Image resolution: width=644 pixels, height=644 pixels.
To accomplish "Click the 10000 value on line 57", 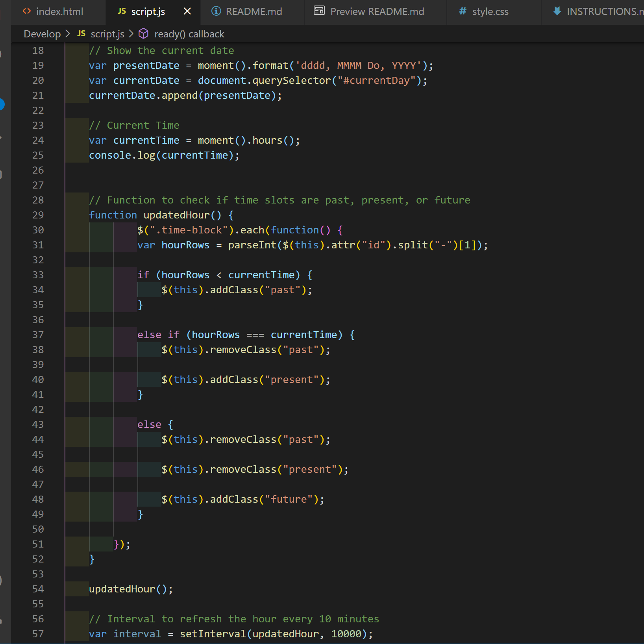I will coord(346,634).
